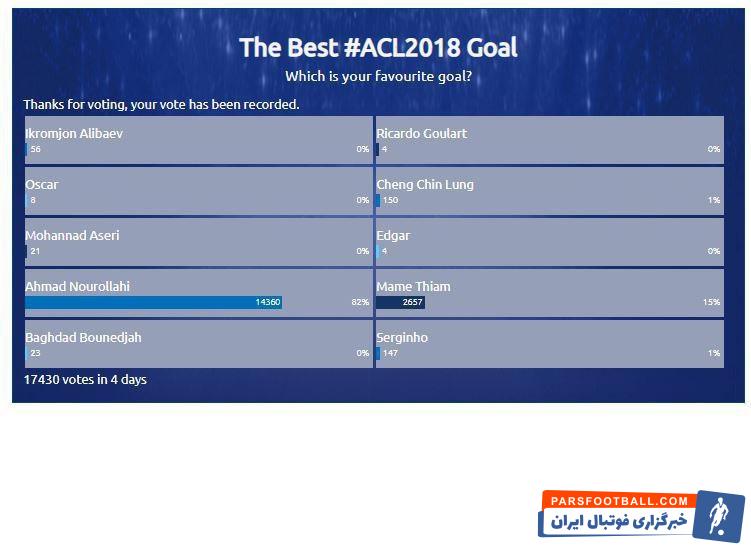Click the 17430 votes in 4 days text
The image size is (751, 549).
(85, 379)
